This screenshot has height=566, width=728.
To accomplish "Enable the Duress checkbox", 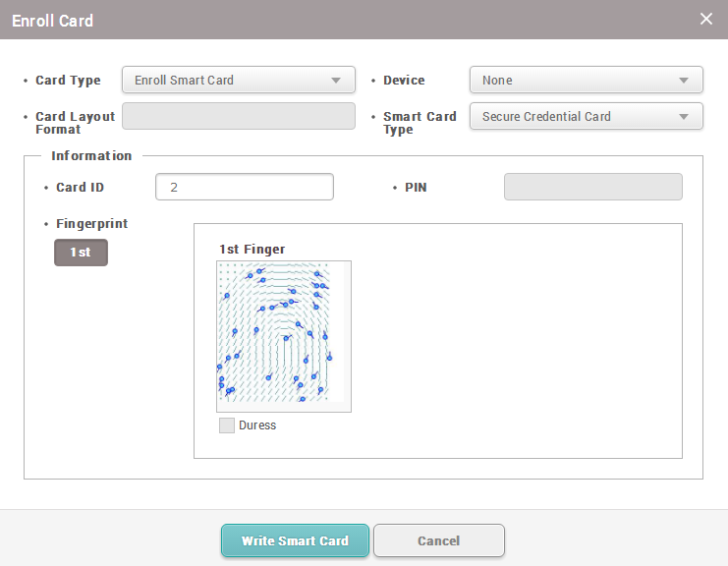I will coord(227,425).
